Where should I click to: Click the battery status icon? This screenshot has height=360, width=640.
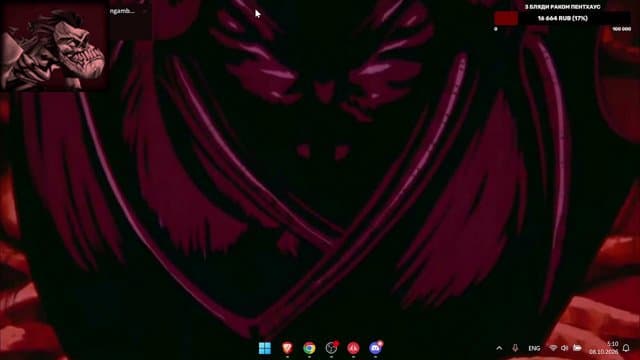(577, 348)
